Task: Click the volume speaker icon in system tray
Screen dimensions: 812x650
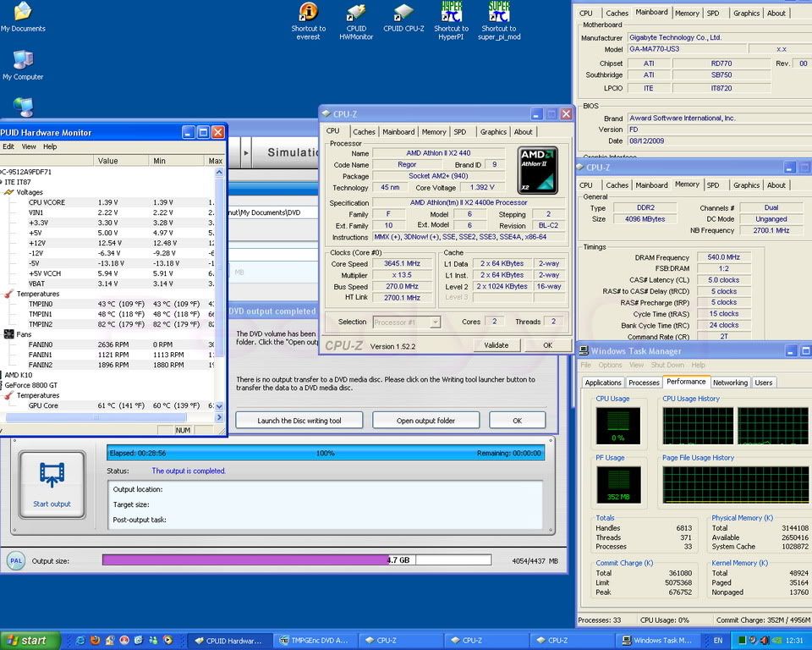Action: (765, 640)
